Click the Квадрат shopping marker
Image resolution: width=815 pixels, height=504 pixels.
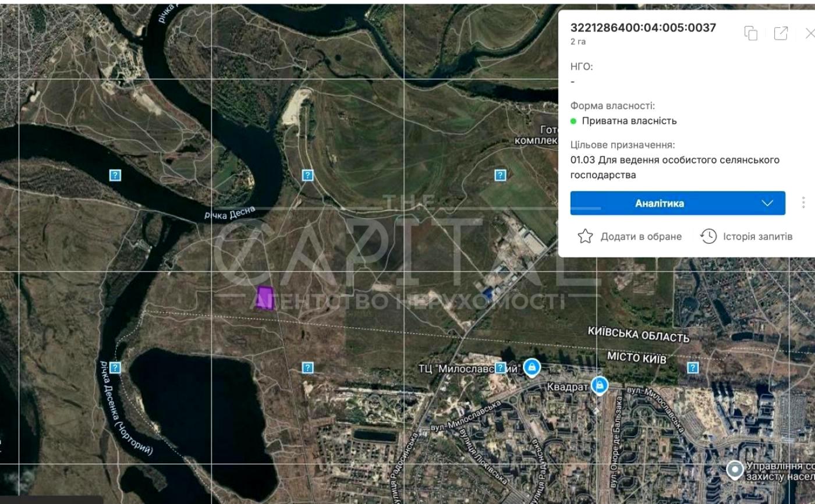(x=599, y=385)
